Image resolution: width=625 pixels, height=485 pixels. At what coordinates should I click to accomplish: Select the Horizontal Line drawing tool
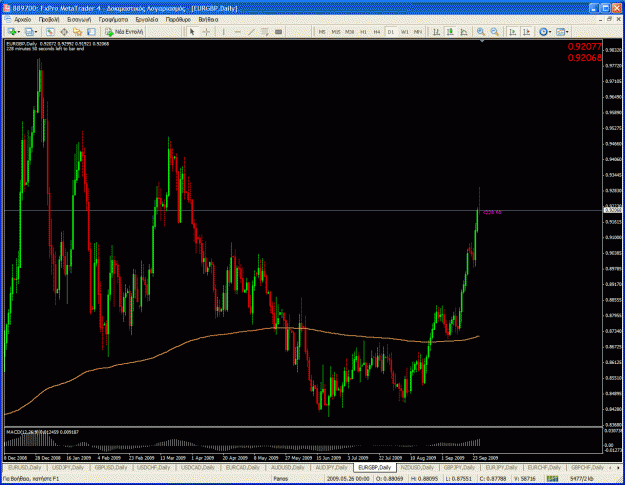237,32
